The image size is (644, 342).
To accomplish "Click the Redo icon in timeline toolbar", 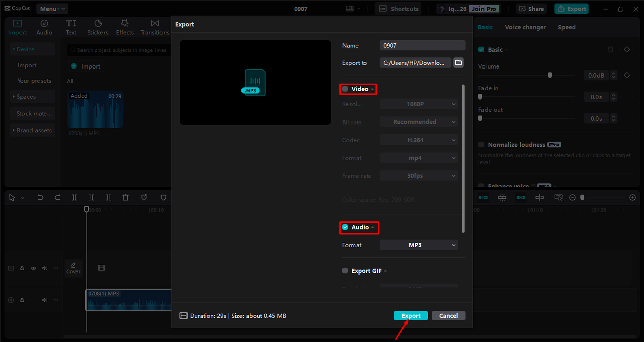I will point(57,198).
